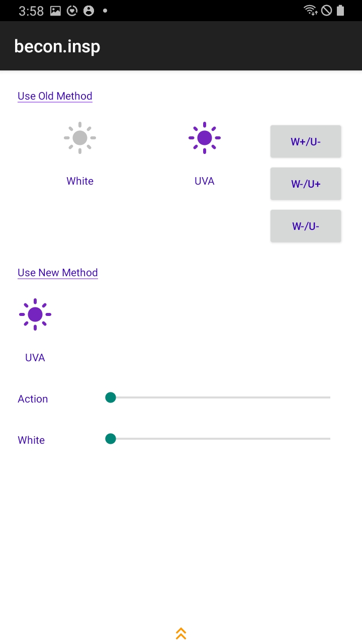Image resolution: width=362 pixels, height=644 pixels.
Task: Click the W-/U+ button
Action: [306, 184]
